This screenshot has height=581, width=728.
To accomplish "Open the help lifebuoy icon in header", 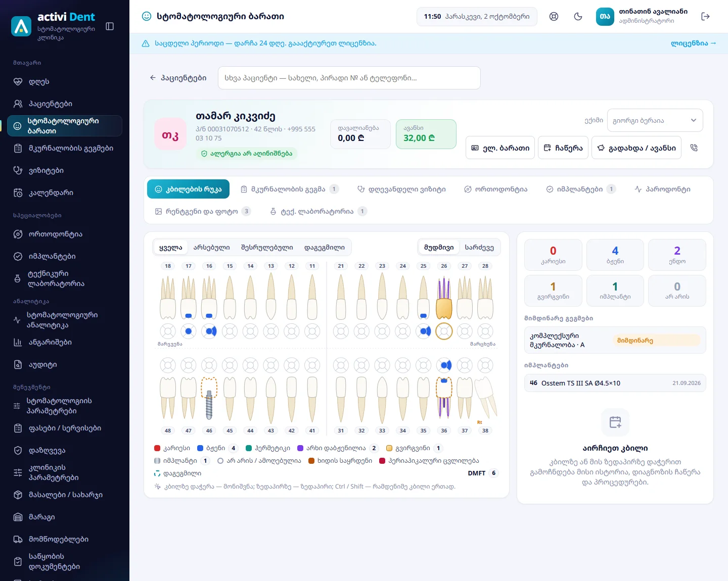I will [x=554, y=17].
